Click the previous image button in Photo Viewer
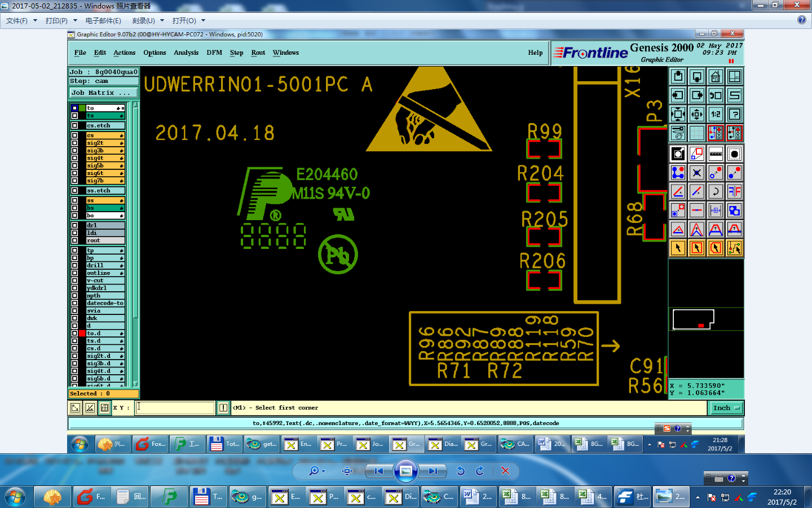This screenshot has height=508, width=812. pyautogui.click(x=379, y=471)
